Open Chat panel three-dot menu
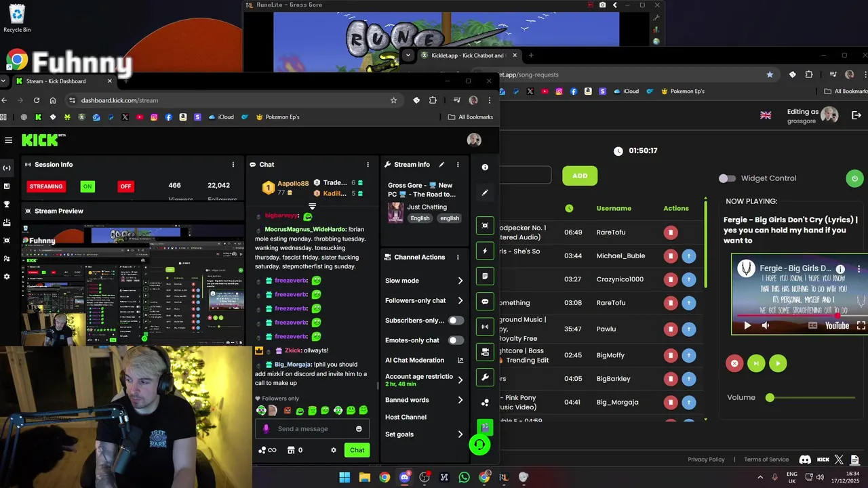 (368, 164)
